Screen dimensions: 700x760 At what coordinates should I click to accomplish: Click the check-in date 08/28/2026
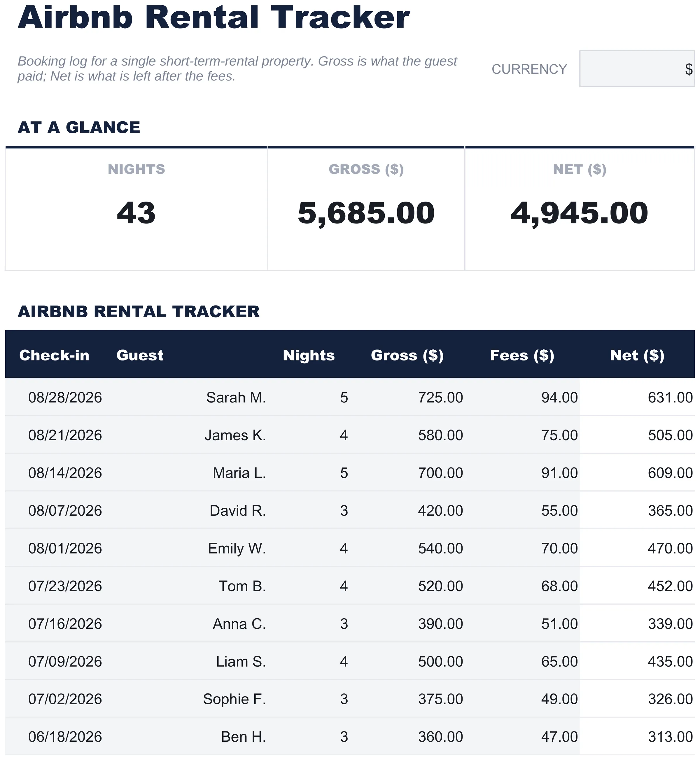click(65, 397)
